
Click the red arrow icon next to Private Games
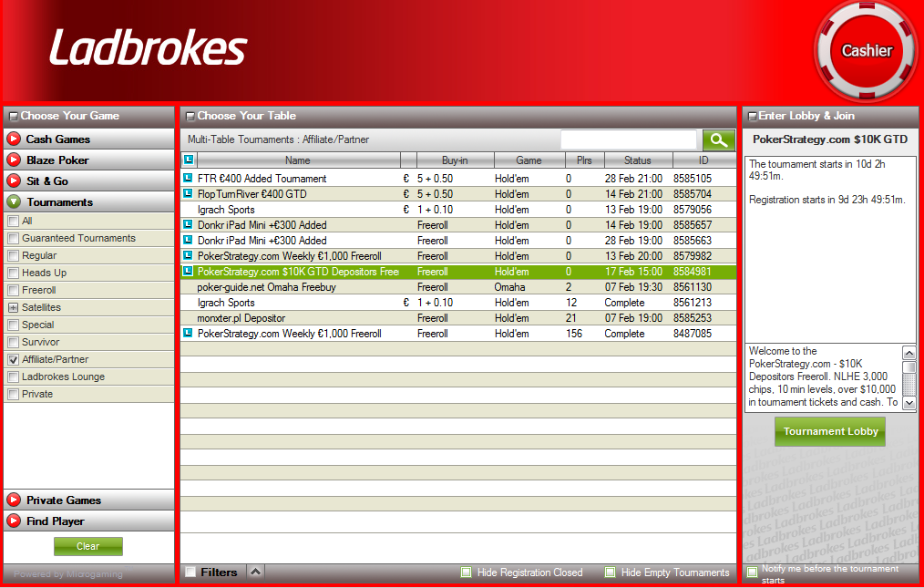[14, 500]
